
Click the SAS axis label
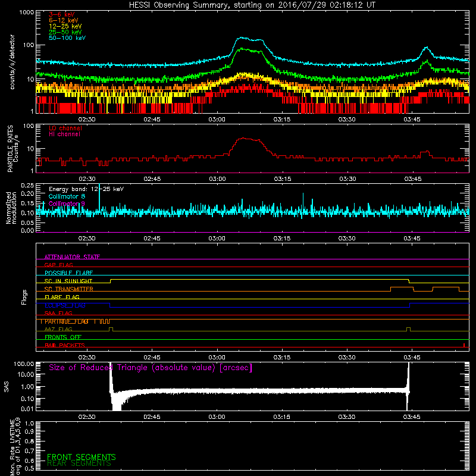click(7, 386)
